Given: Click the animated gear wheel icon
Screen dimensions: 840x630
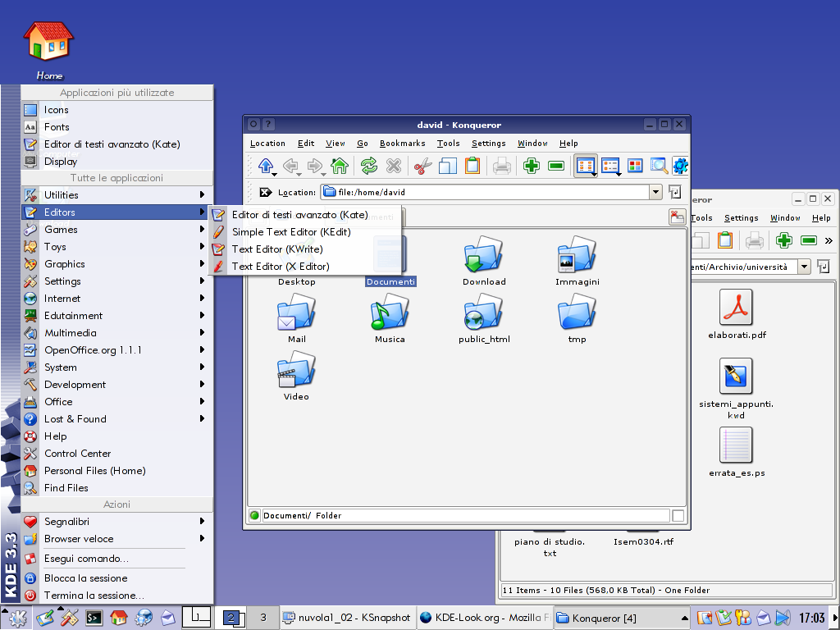Looking at the screenshot, I should pyautogui.click(x=680, y=166).
